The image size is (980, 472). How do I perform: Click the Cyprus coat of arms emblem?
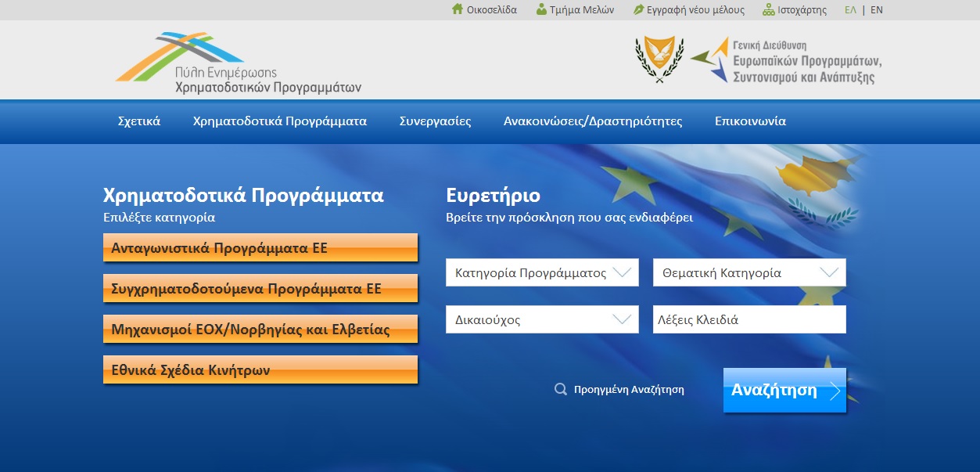pyautogui.click(x=659, y=59)
